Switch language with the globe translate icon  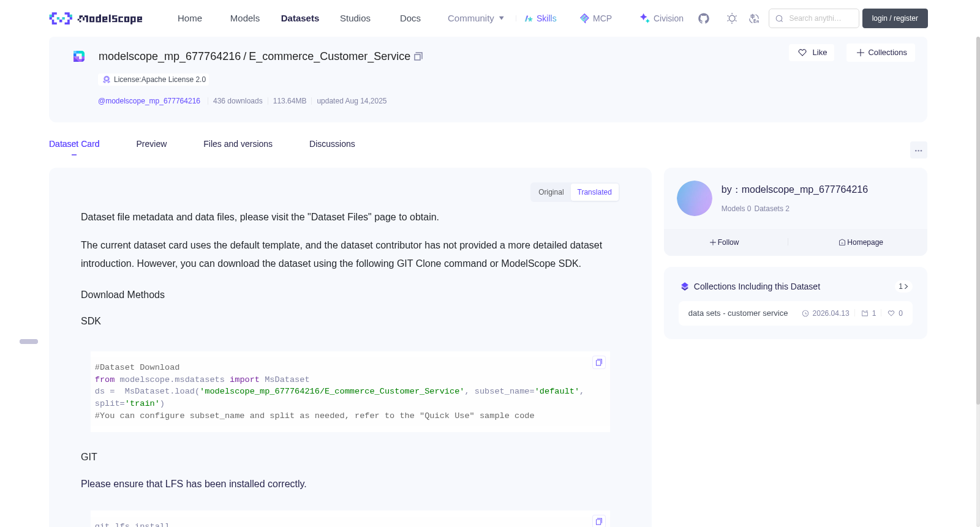coord(754,18)
